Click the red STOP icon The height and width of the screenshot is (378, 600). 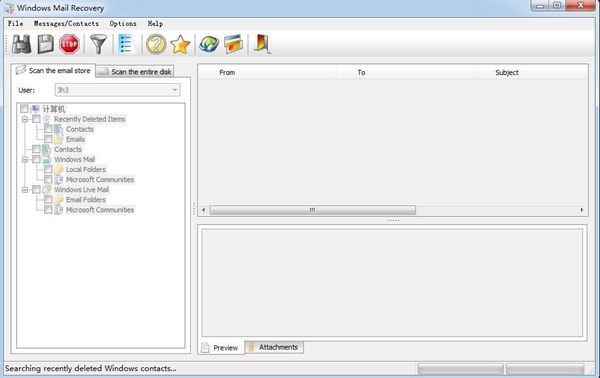[69, 44]
